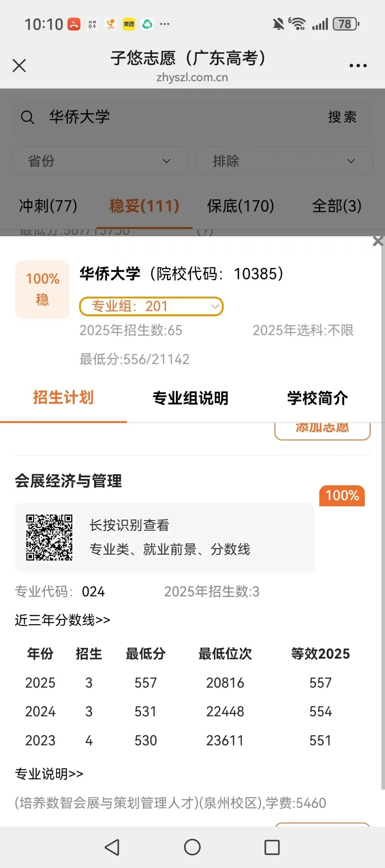The height and width of the screenshot is (868, 385).
Task: Open the 专业组说明 tab
Action: tap(190, 398)
